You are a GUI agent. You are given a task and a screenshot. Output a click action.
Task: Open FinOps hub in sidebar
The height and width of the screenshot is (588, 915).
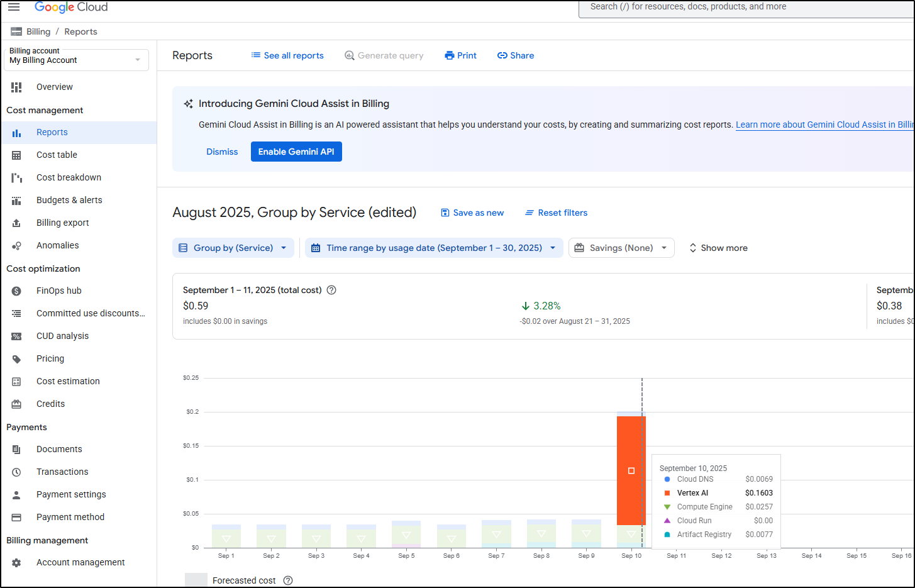coord(59,291)
